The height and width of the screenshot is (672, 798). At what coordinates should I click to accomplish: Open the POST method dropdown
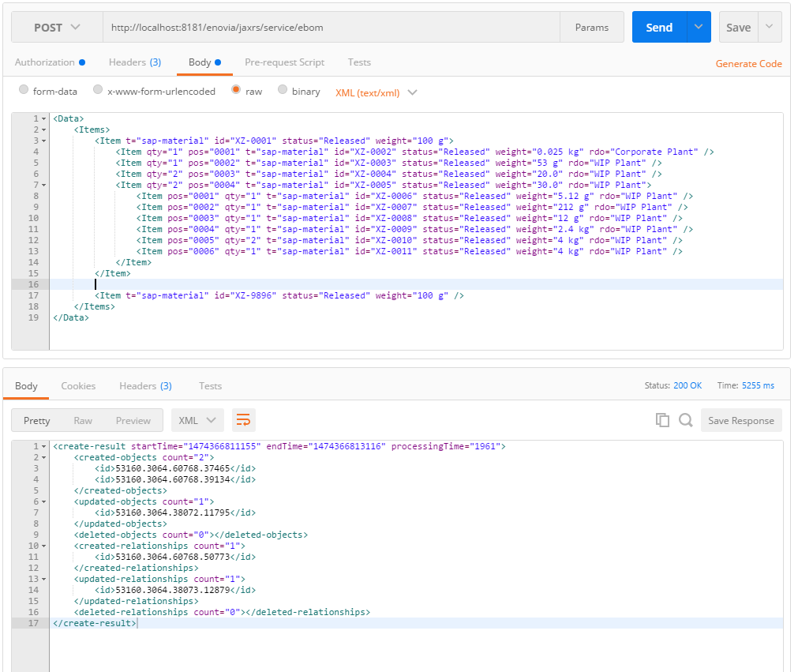pos(57,27)
